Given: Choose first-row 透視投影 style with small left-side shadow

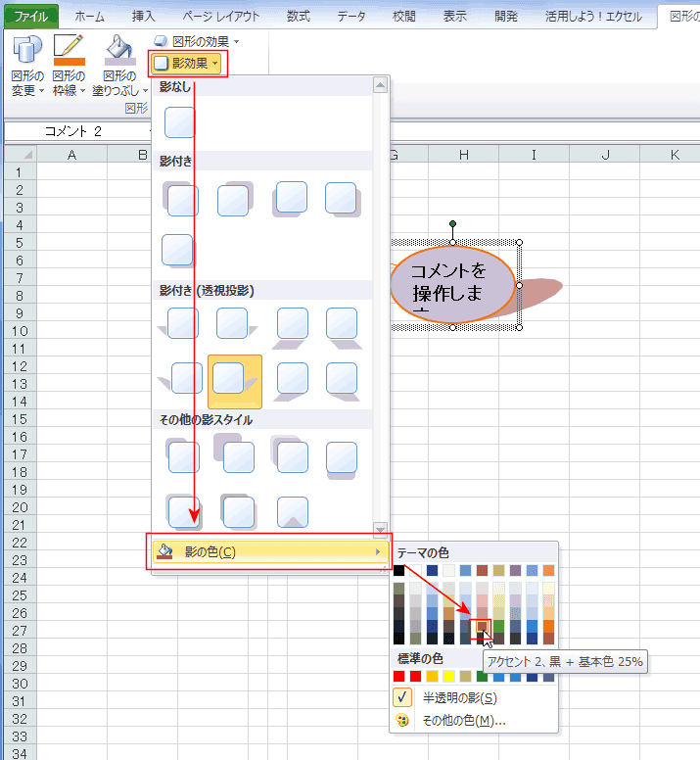Looking at the screenshot, I should coord(178,323).
